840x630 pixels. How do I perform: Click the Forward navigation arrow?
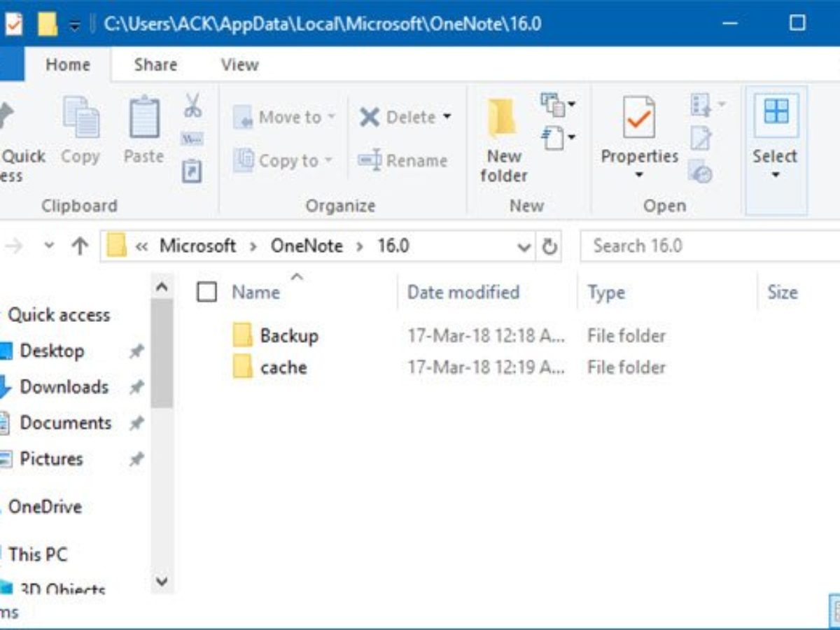(x=15, y=246)
